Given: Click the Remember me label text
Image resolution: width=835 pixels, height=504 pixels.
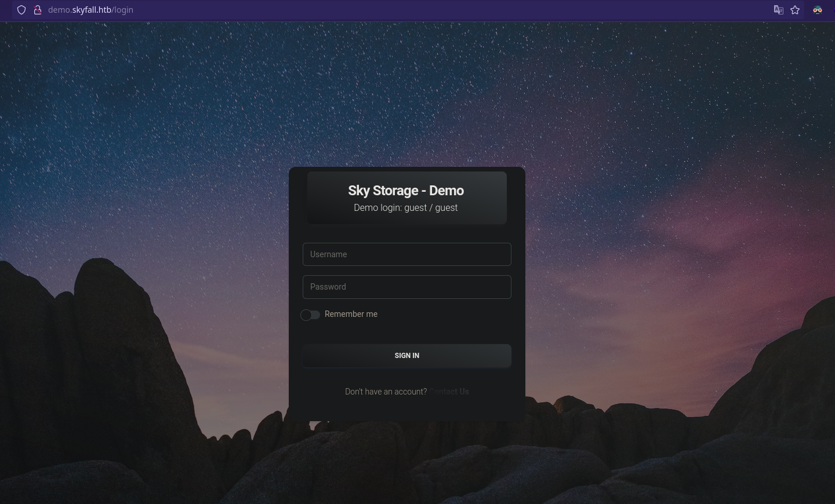Looking at the screenshot, I should (x=351, y=314).
